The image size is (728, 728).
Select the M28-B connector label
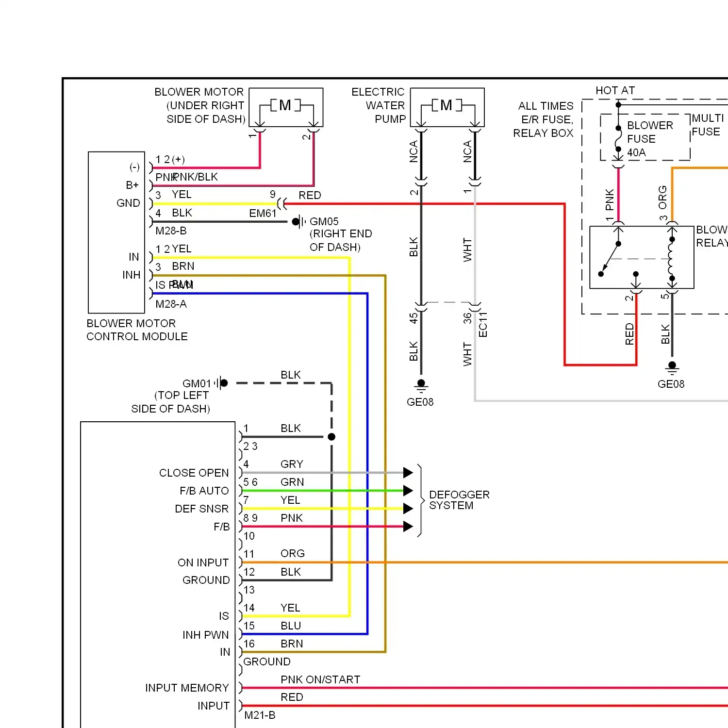point(171,231)
